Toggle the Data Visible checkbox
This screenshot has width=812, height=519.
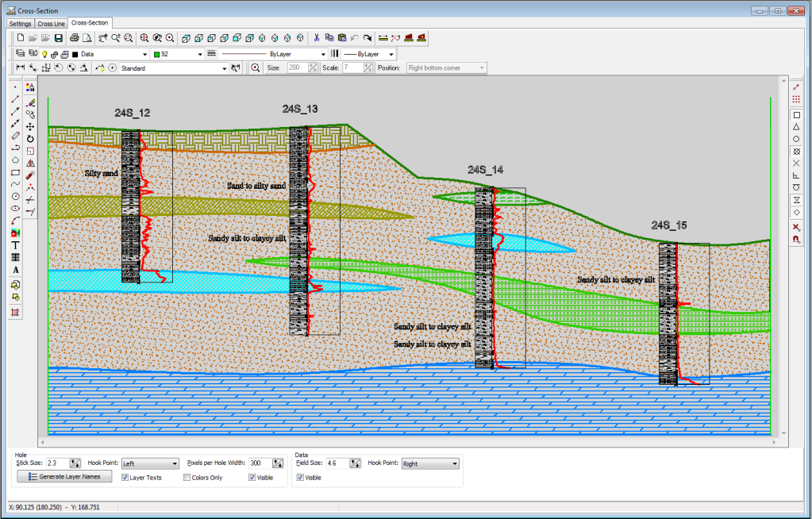(300, 478)
